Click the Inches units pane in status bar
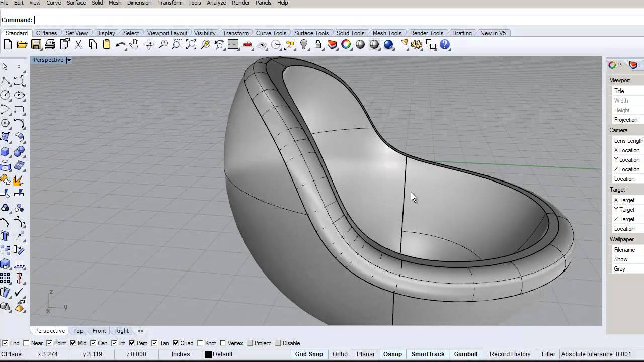Viewport: 644px width, 362px height. pyautogui.click(x=181, y=354)
